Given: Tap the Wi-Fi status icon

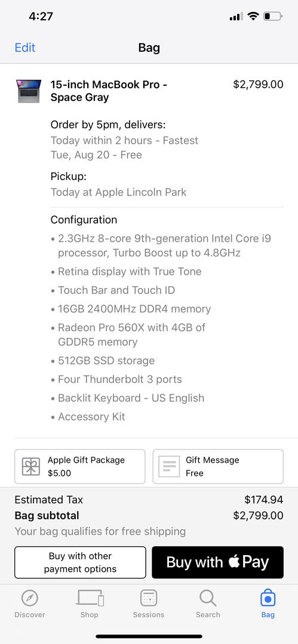Looking at the screenshot, I should [x=253, y=17].
